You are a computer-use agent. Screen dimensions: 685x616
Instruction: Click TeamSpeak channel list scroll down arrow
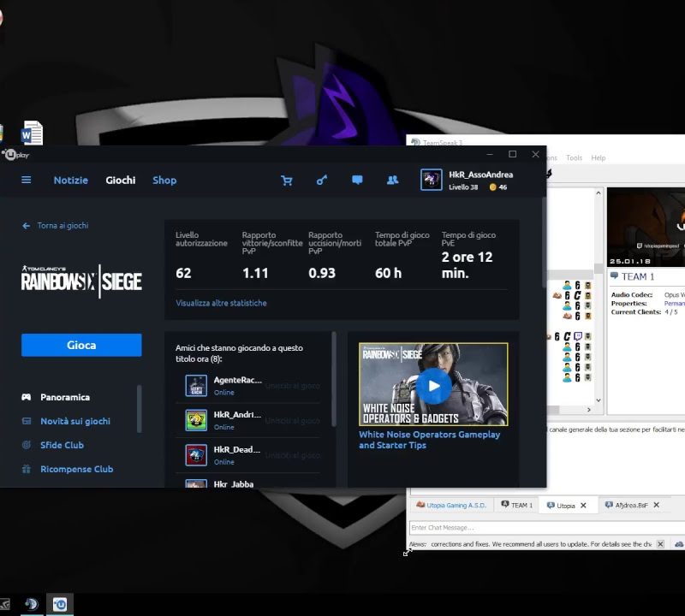[x=598, y=400]
